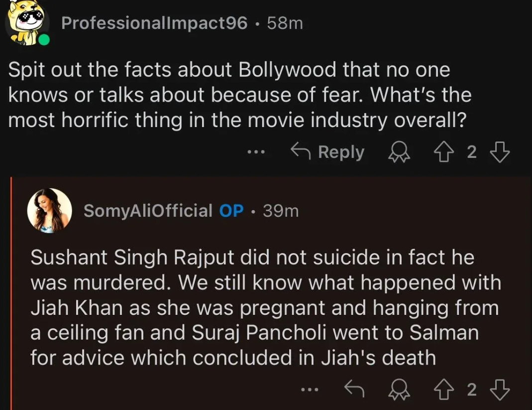Viewport: 532px width, 410px height.
Task: Click the 58m timestamp
Action: 285,23
